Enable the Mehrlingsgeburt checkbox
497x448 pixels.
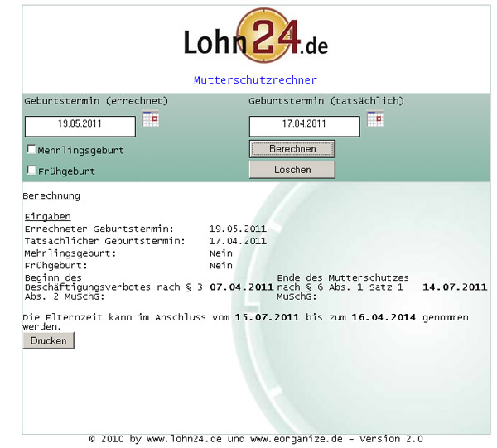pos(31,150)
